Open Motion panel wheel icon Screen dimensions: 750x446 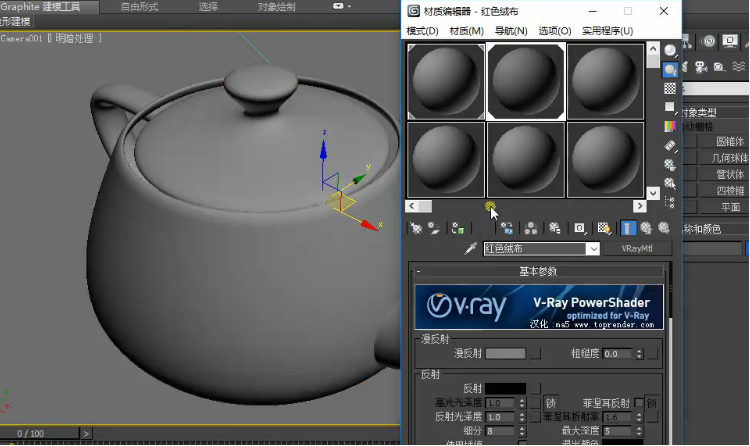click(x=709, y=41)
